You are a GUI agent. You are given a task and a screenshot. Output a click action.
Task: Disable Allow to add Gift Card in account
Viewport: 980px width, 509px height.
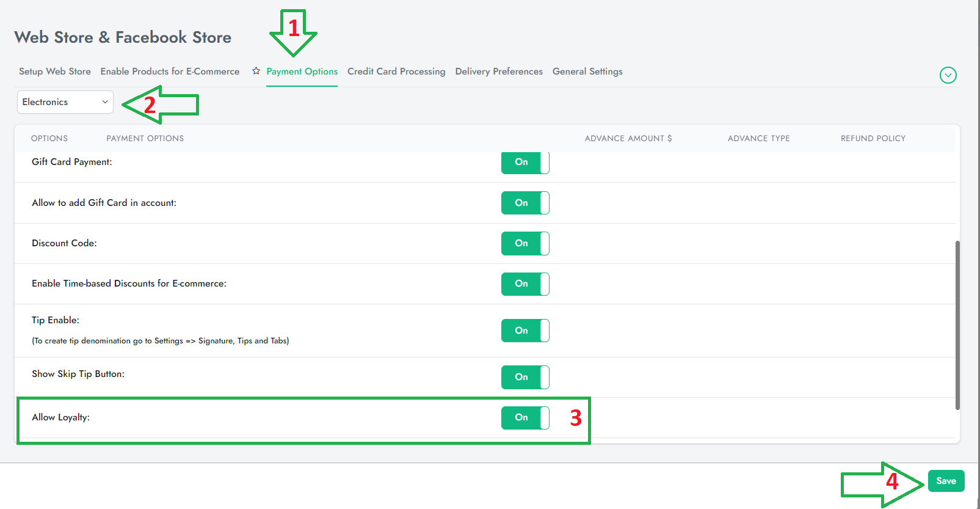tap(525, 203)
